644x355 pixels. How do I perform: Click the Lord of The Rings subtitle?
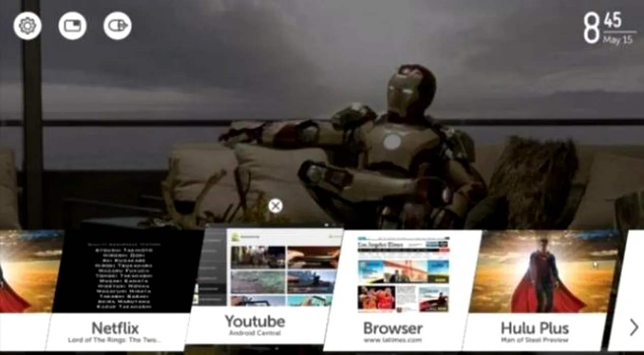(115, 340)
